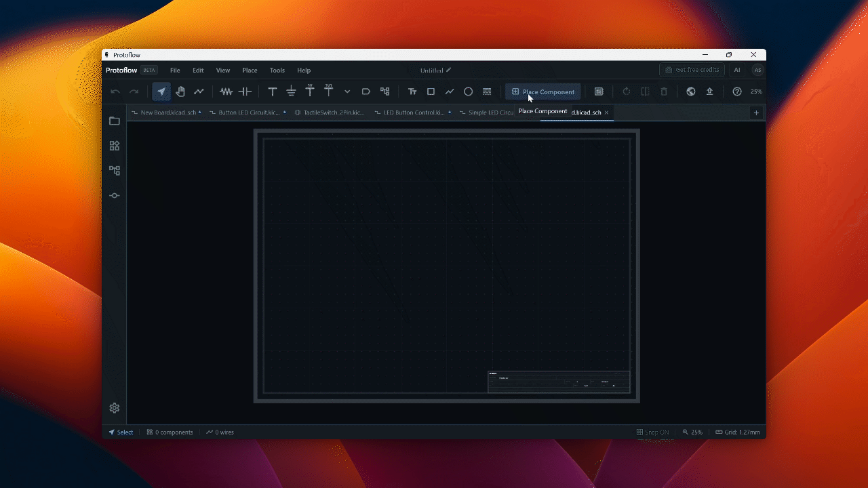Place a capacitor symbol
The image size is (868, 488).
pos(245,91)
